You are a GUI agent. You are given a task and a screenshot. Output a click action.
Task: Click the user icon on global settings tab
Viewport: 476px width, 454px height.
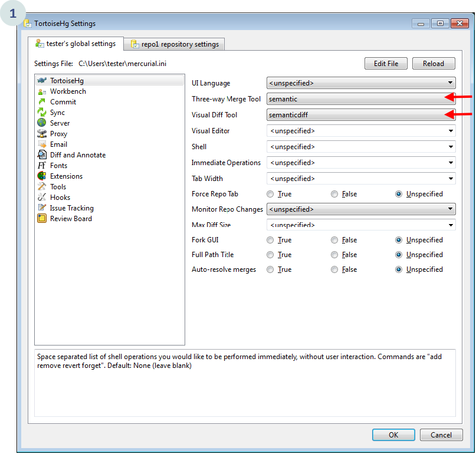[x=40, y=44]
